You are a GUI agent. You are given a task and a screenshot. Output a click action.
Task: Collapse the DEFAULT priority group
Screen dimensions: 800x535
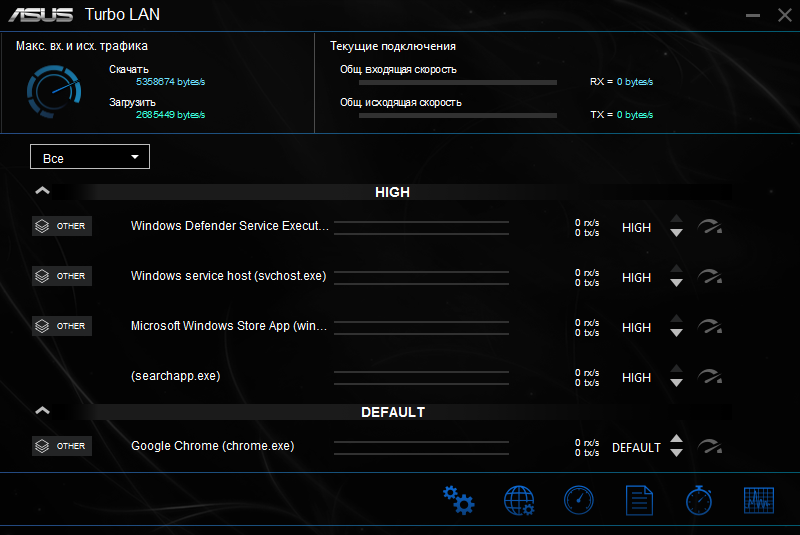click(42, 411)
